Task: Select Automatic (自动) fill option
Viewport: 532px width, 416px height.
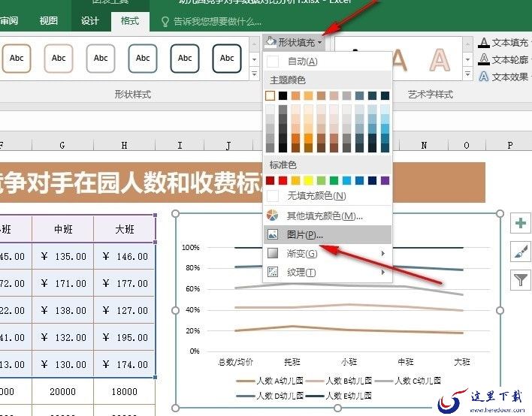Action: point(328,62)
